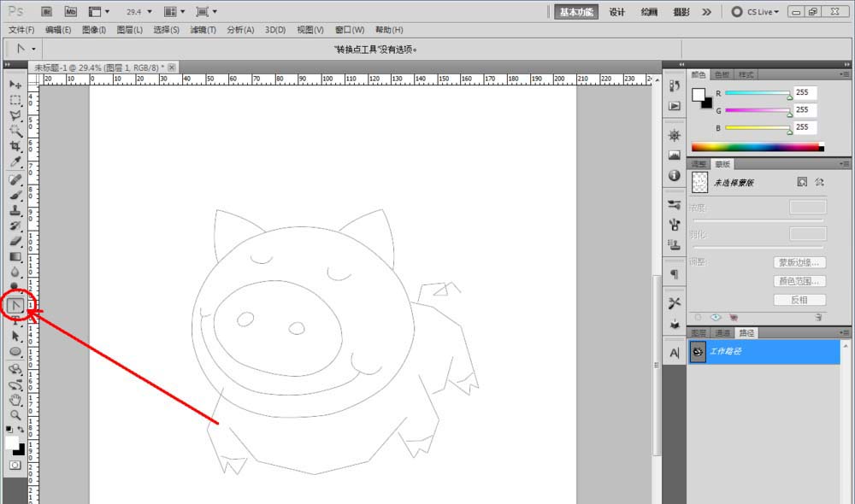Image resolution: width=855 pixels, height=504 pixels.
Task: Open the Paragraph panel icon
Action: coord(675,274)
